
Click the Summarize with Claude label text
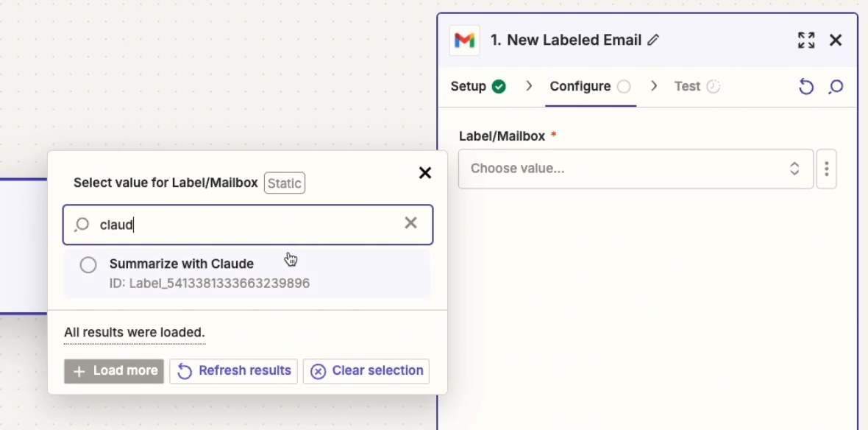(x=182, y=264)
